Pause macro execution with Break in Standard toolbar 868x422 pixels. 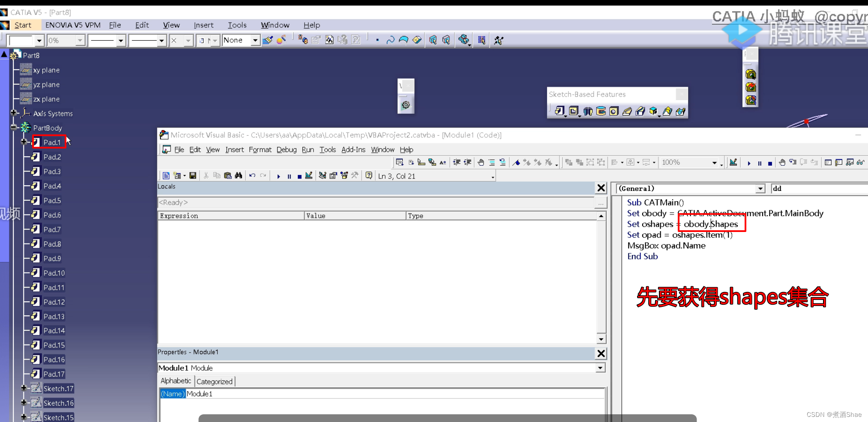pyautogui.click(x=289, y=176)
